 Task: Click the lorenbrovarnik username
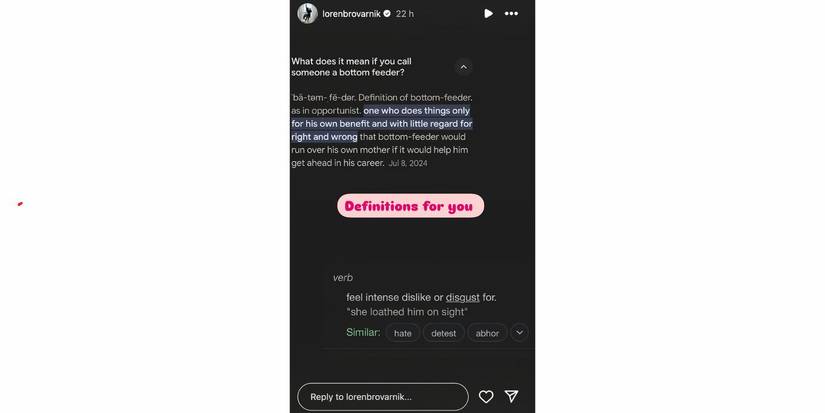(x=351, y=14)
